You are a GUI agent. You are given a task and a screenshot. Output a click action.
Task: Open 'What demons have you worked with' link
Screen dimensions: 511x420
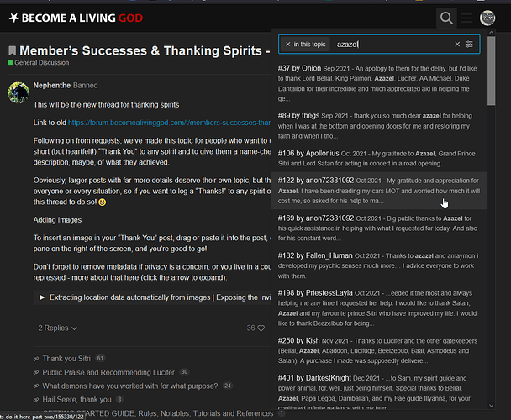[x=130, y=386]
